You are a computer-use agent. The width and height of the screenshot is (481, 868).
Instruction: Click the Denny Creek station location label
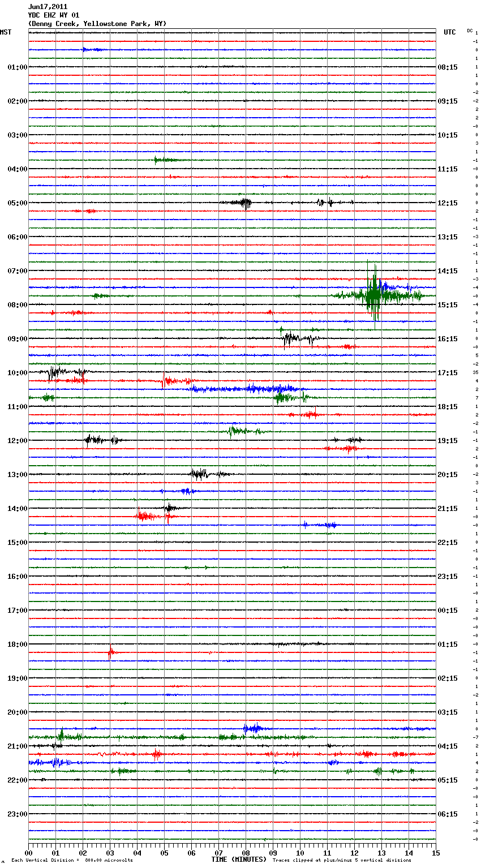click(97, 24)
